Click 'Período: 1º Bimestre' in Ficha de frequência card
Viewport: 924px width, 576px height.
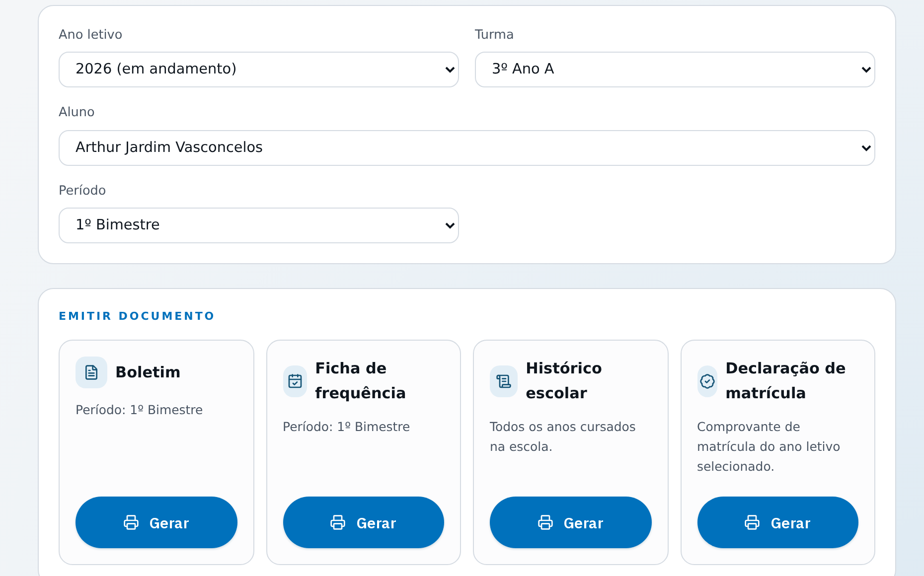[x=346, y=427]
